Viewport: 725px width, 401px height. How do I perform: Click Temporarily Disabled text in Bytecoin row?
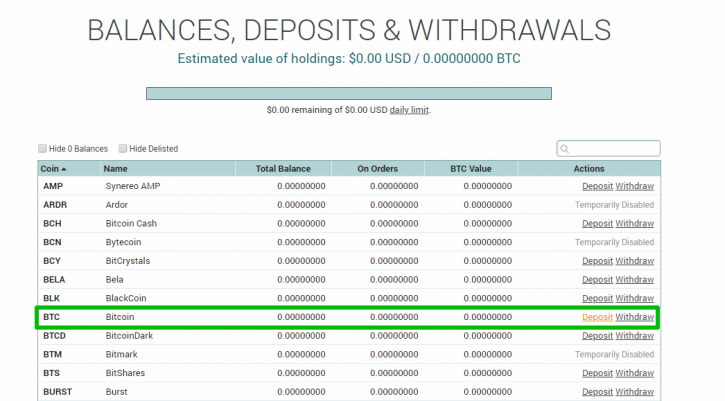point(614,242)
